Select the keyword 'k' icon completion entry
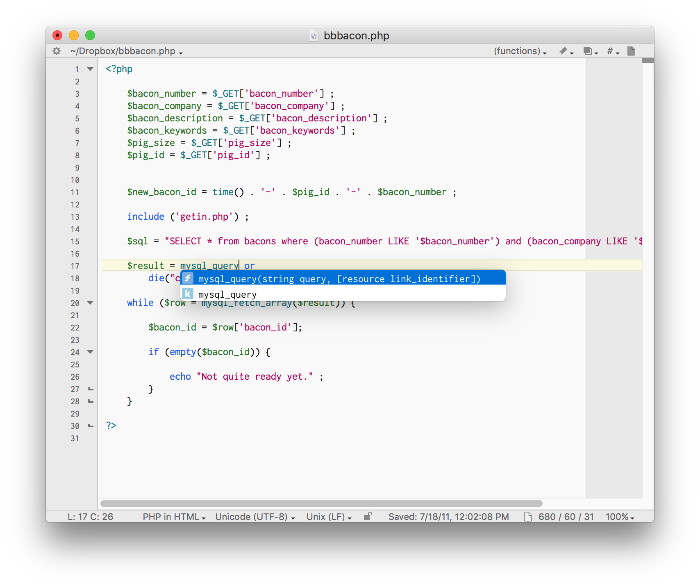This screenshot has height=588, width=700. (188, 294)
